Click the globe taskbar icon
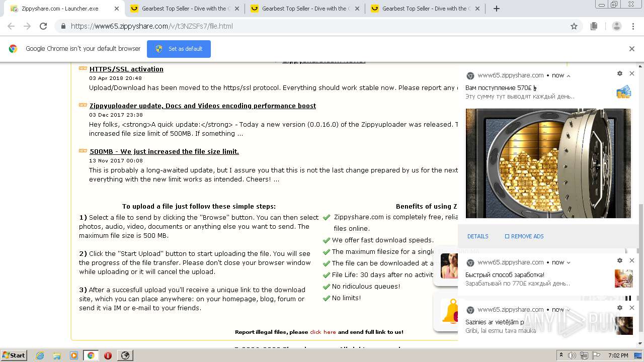The image size is (644, 362). pyautogui.click(x=125, y=355)
